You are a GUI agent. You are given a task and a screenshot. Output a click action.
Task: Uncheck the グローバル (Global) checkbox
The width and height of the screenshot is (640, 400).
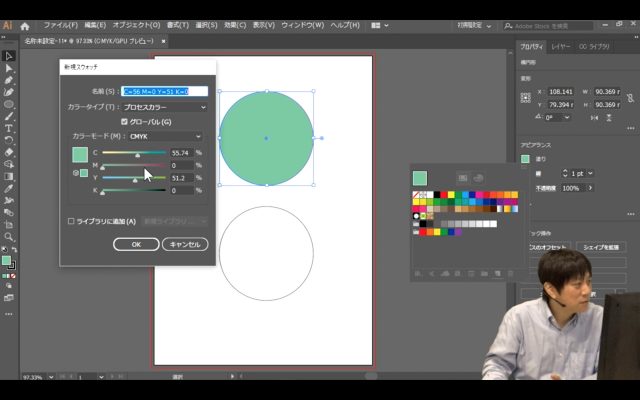[124, 121]
